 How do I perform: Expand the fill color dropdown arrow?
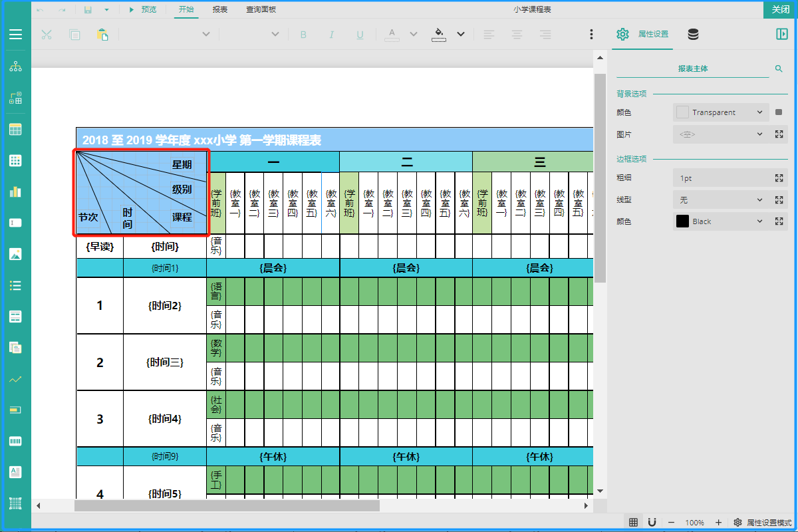(x=460, y=35)
